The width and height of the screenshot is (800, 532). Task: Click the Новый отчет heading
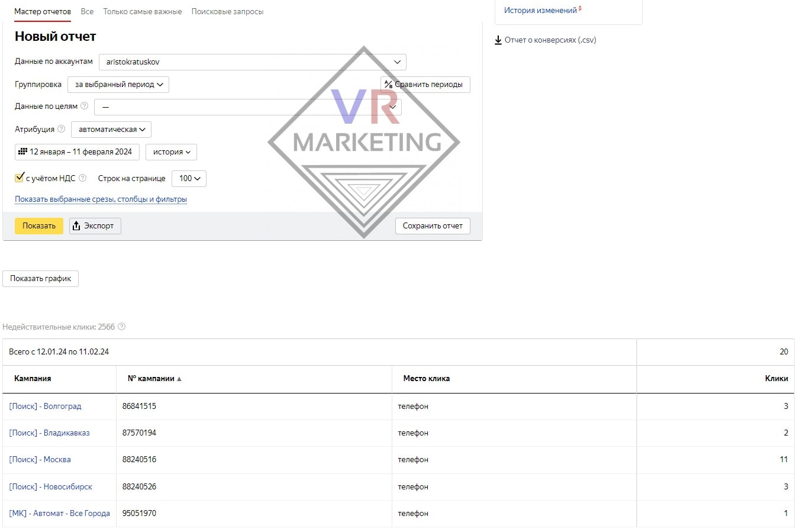(x=55, y=37)
